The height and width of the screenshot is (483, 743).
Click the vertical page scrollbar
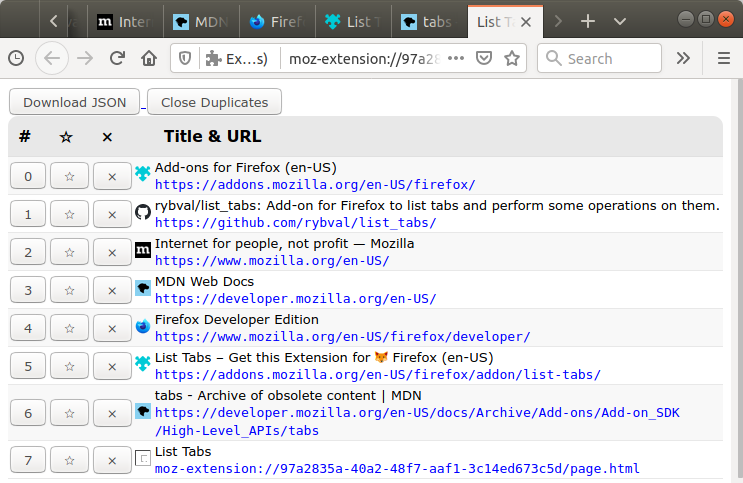point(739,280)
